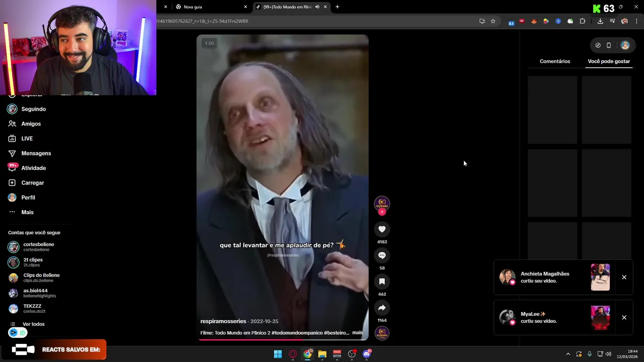Select the Você pode gostar tab
Screen dimensions: 644x362
click(609, 61)
